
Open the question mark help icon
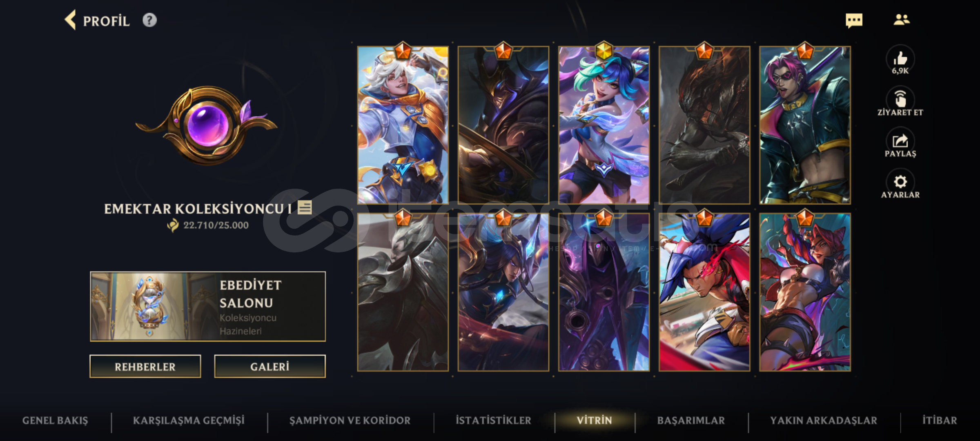149,20
